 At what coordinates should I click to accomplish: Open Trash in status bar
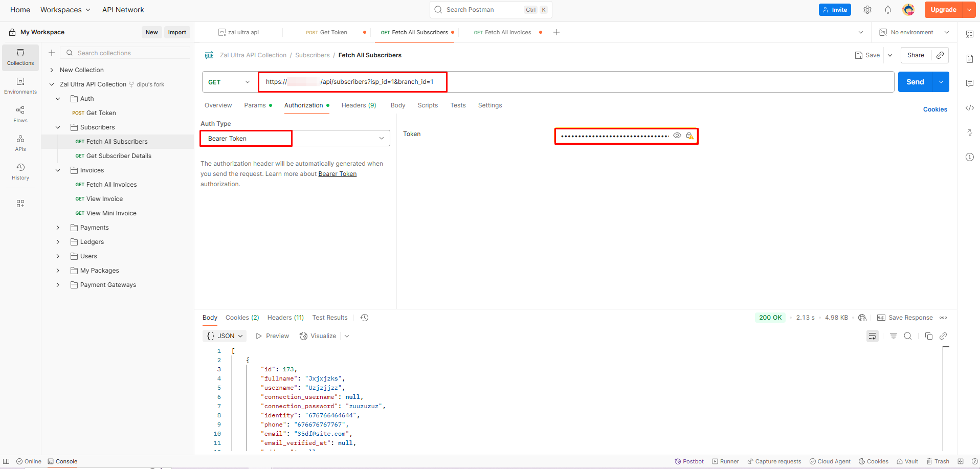(938, 461)
